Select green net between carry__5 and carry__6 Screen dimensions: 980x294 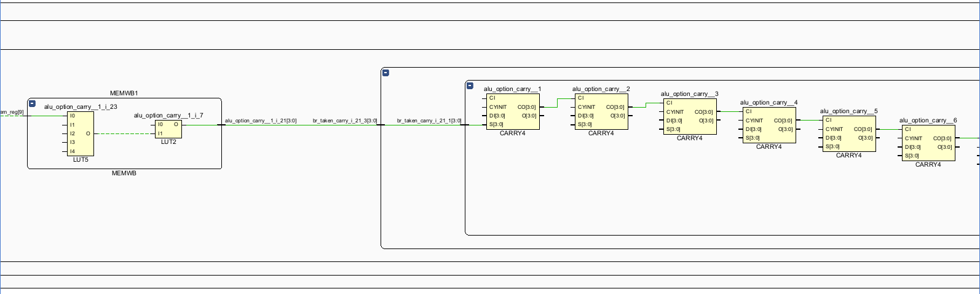coord(888,129)
